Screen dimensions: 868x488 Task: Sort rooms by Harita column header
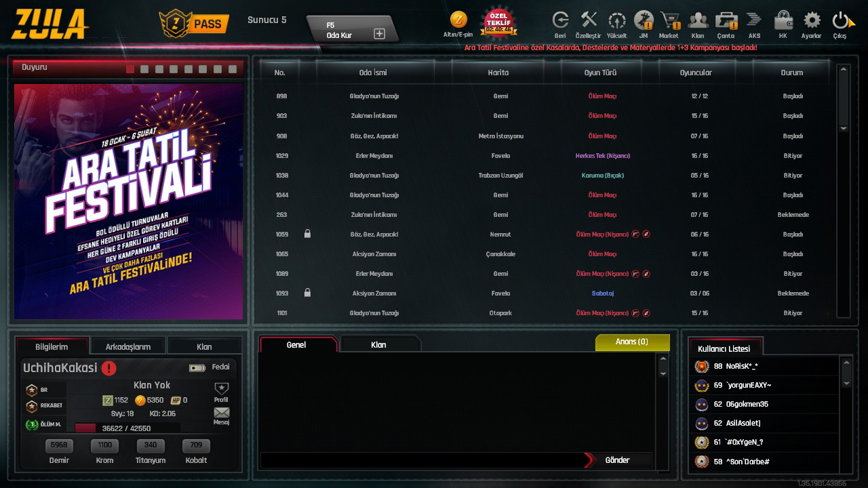(x=498, y=73)
